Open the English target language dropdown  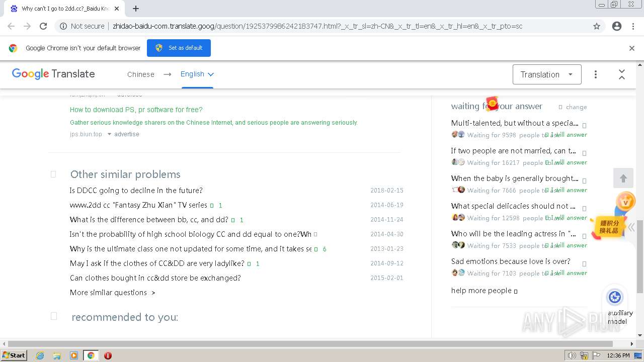pos(197,74)
